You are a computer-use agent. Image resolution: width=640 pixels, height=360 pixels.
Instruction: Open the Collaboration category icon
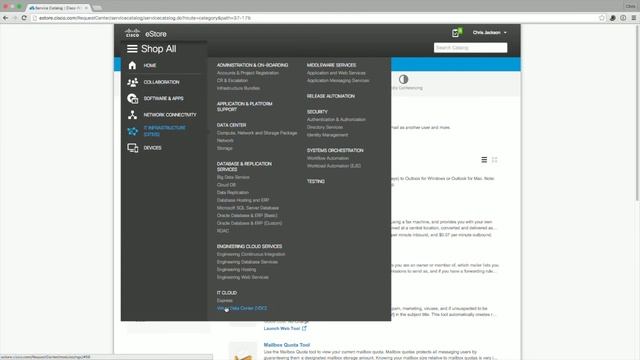(132, 82)
